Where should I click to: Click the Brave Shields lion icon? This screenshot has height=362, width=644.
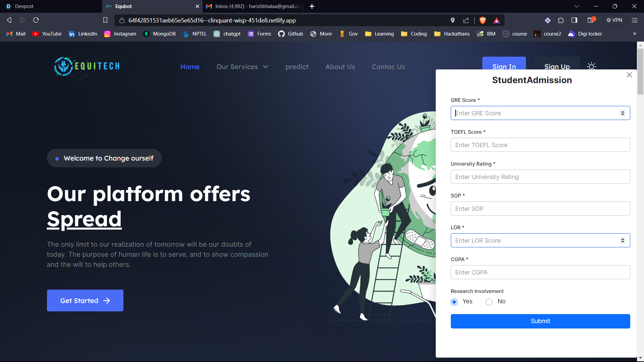click(x=483, y=20)
